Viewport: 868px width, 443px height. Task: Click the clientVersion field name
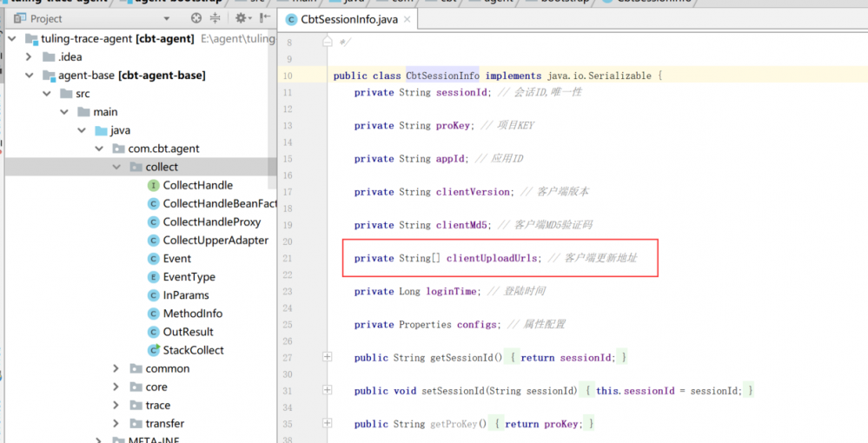tap(473, 192)
